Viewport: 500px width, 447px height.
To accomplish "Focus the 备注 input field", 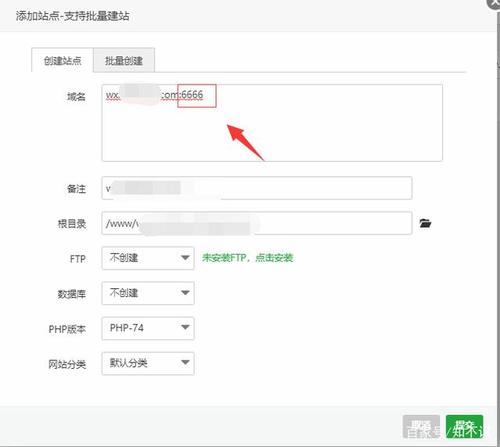I will 257,188.
